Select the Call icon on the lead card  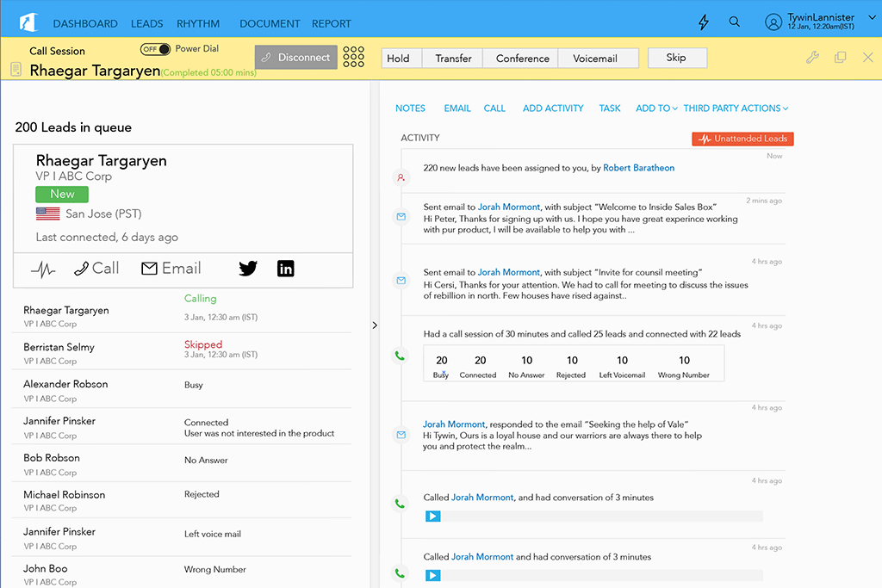click(x=96, y=268)
